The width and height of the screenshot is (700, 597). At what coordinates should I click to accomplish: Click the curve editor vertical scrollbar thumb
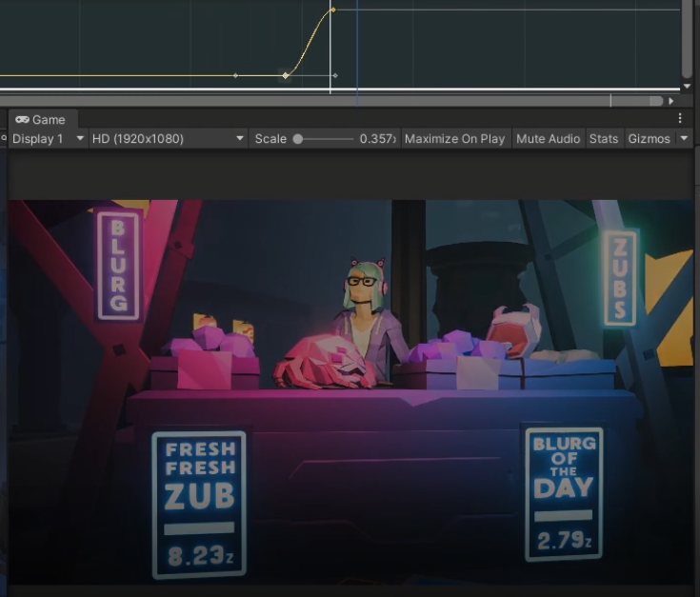point(687,38)
